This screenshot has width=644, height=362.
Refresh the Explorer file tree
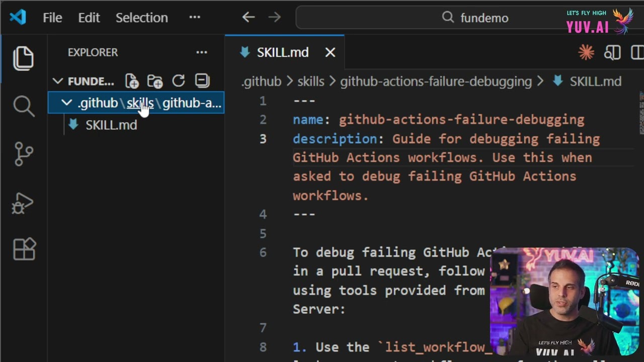coord(179,81)
